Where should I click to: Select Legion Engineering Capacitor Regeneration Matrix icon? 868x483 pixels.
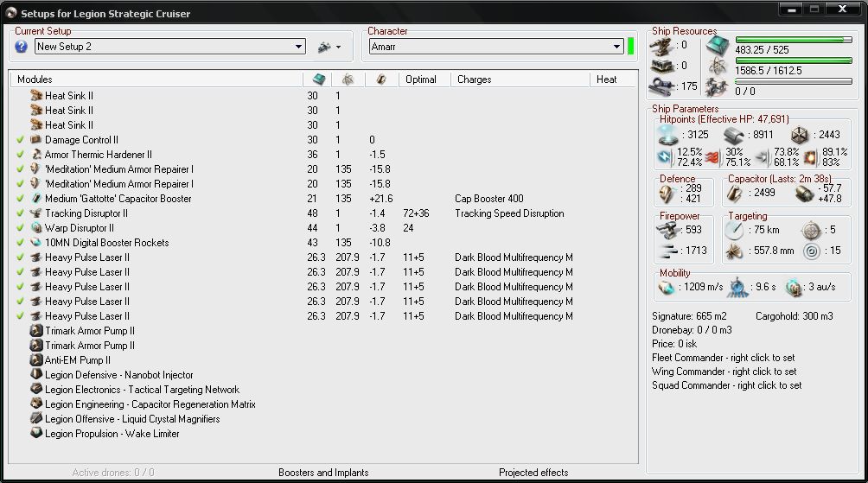pos(36,404)
